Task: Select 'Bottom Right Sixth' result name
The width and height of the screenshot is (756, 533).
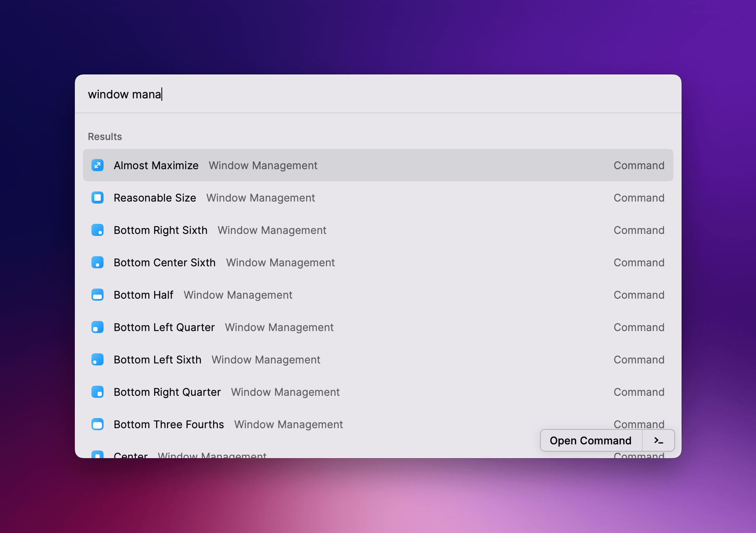Action: [x=161, y=230]
